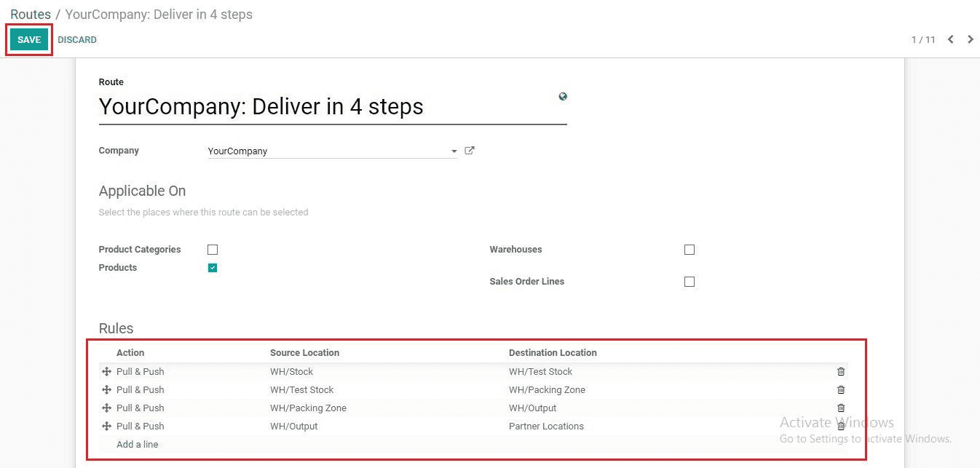Select the WH/Output destination cell
This screenshot has height=468, width=980.
[532, 408]
